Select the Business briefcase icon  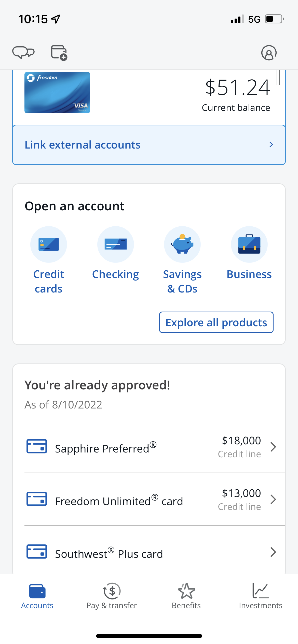(249, 244)
